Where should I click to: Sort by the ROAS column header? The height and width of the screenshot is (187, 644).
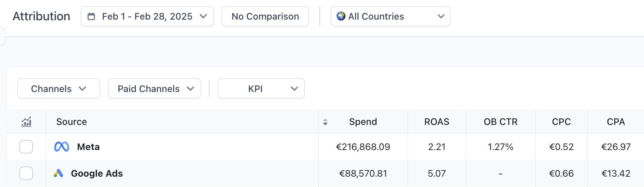[x=437, y=122]
